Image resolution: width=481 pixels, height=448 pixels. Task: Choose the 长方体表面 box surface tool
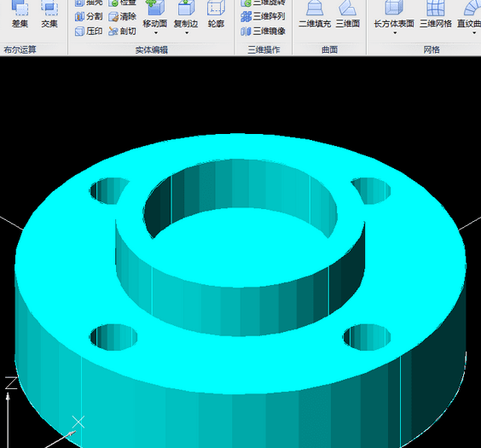tap(394, 14)
